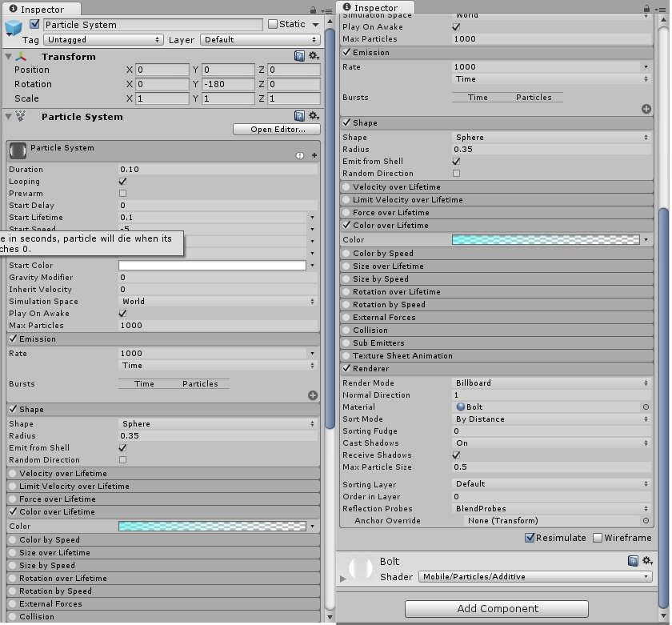
Task: Open Simulation Space dropdown in left Inspector
Action: [218, 302]
